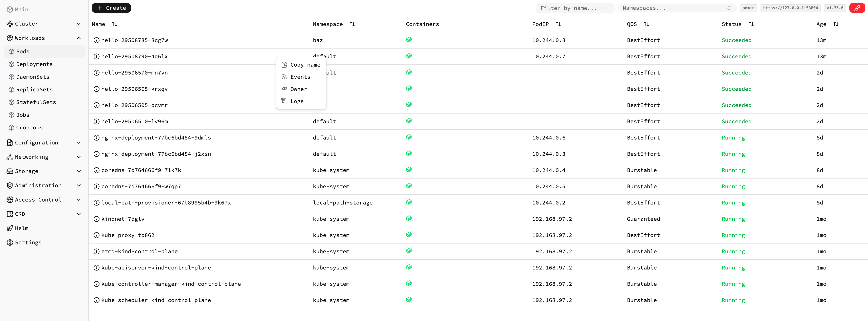Sort by QOS column arrows
868x321 pixels.
click(x=646, y=24)
